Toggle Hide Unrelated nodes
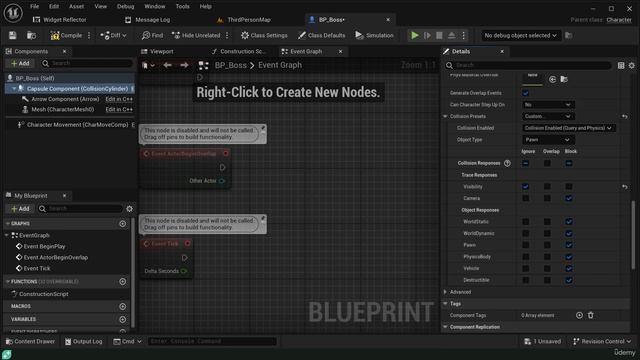Viewport: 640px width, 360px height. pyautogui.click(x=196, y=36)
